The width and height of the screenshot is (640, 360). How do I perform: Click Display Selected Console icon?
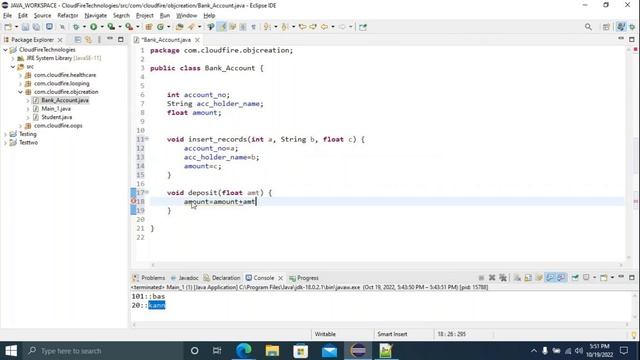586,278
